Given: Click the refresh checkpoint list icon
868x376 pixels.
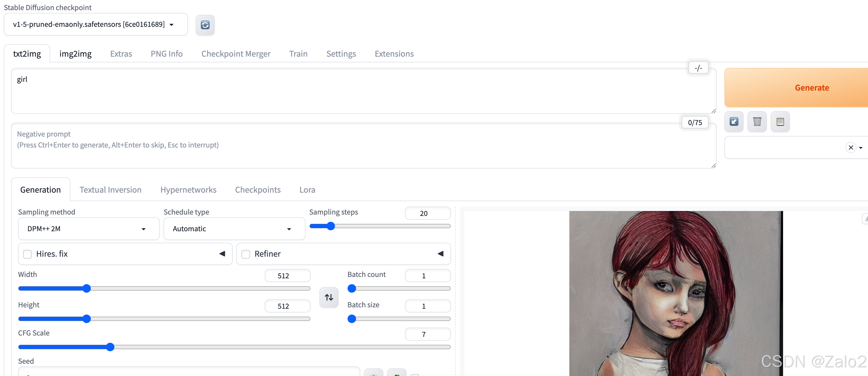Looking at the screenshot, I should [x=205, y=25].
